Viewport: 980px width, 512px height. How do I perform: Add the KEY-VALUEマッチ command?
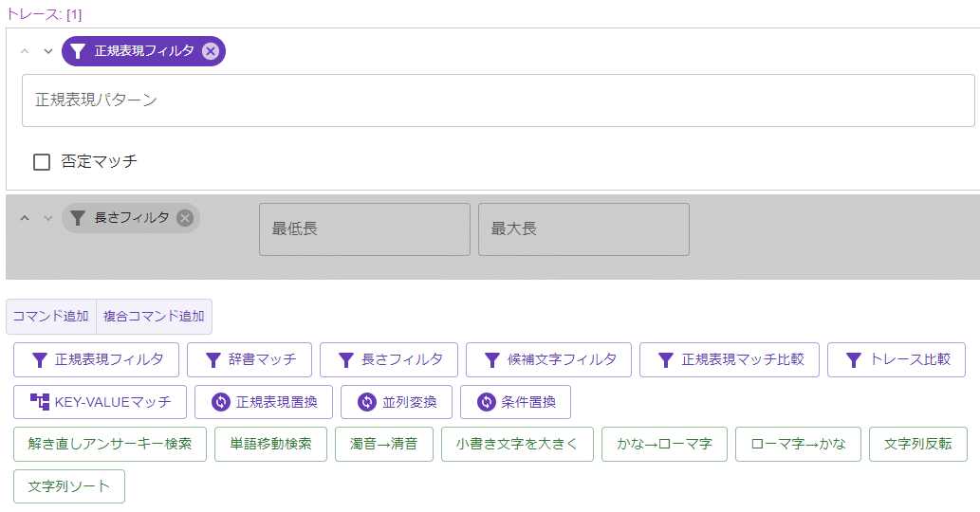coord(100,402)
